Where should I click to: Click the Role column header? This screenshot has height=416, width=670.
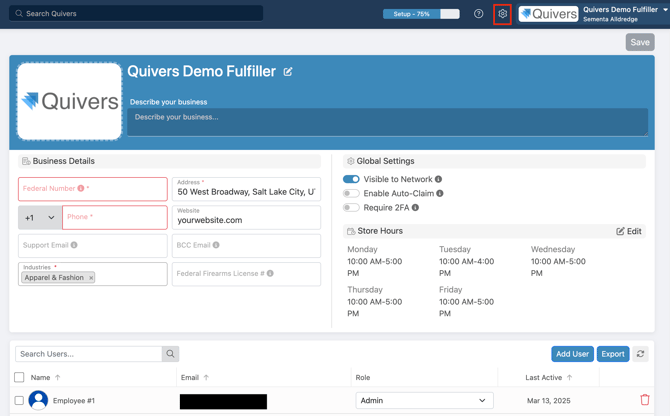tap(363, 378)
